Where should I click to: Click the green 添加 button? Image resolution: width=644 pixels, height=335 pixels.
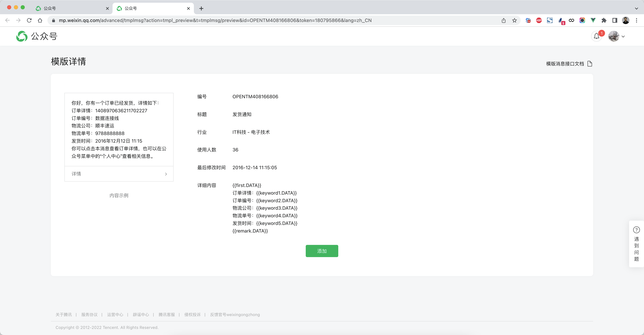(x=322, y=251)
